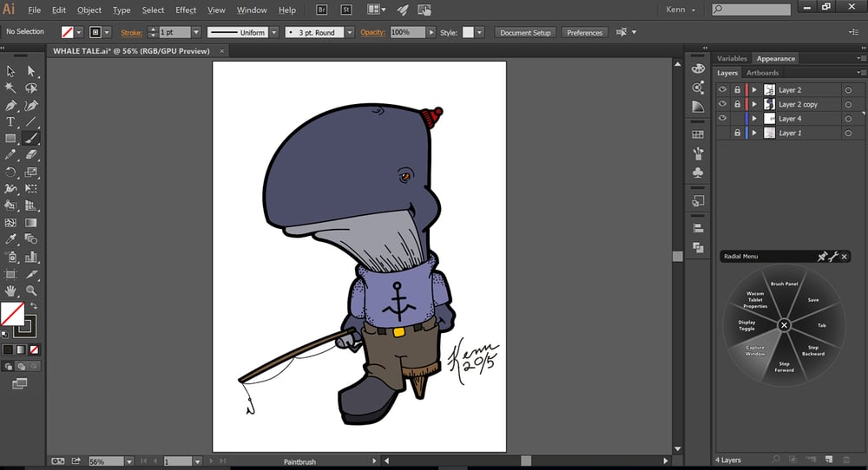Pick the Eyedropper tool

point(10,239)
